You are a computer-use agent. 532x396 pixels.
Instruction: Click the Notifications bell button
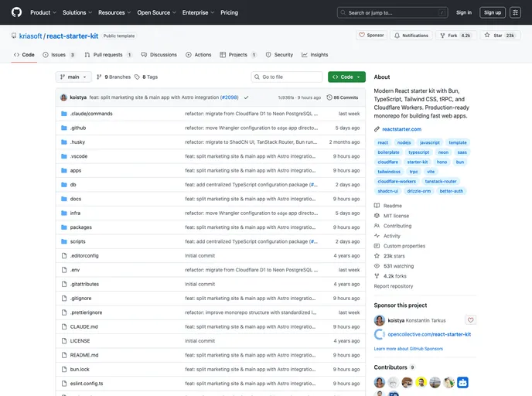click(x=411, y=36)
